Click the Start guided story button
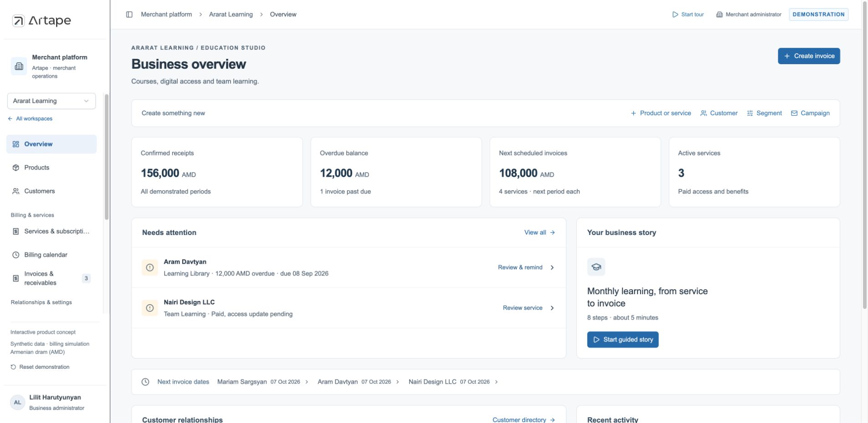The height and width of the screenshot is (423, 868). 622,340
